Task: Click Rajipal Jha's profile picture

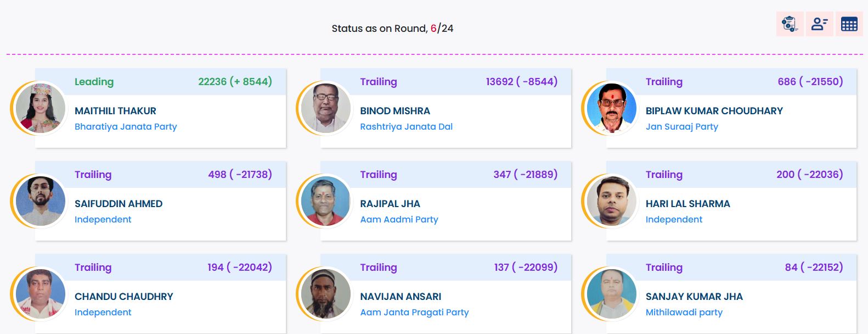Action: tap(326, 201)
